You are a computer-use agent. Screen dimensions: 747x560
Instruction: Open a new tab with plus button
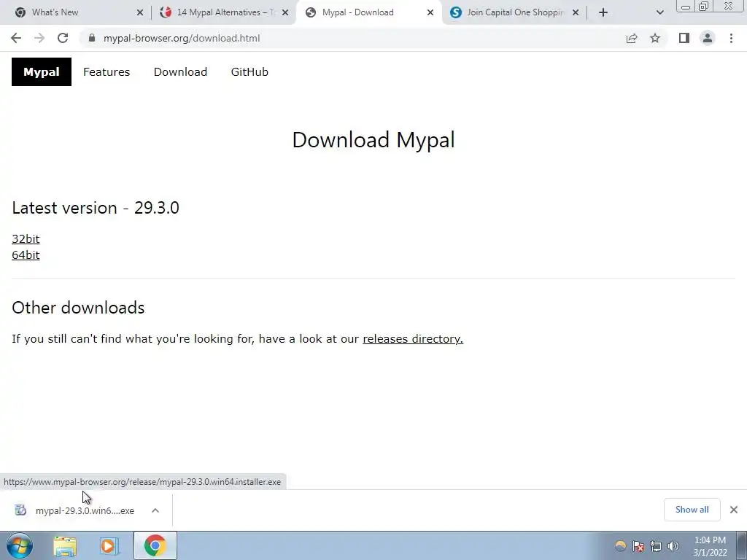603,12
